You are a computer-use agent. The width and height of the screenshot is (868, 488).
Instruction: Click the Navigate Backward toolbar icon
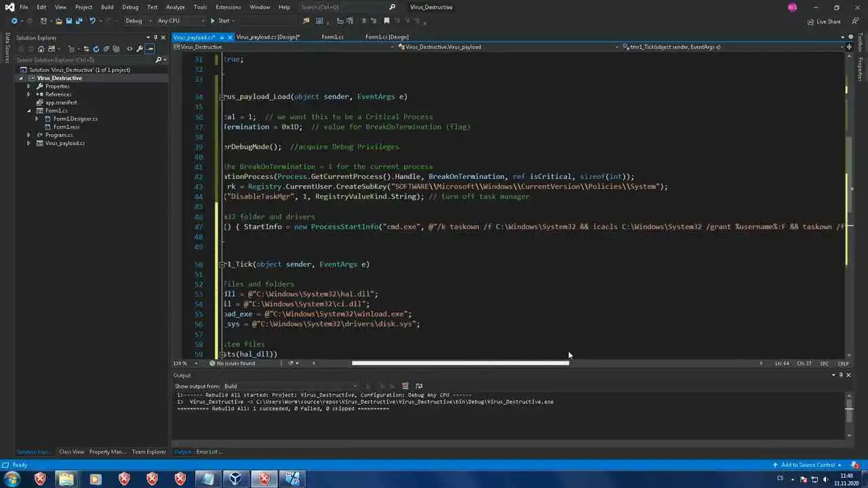[14, 21]
